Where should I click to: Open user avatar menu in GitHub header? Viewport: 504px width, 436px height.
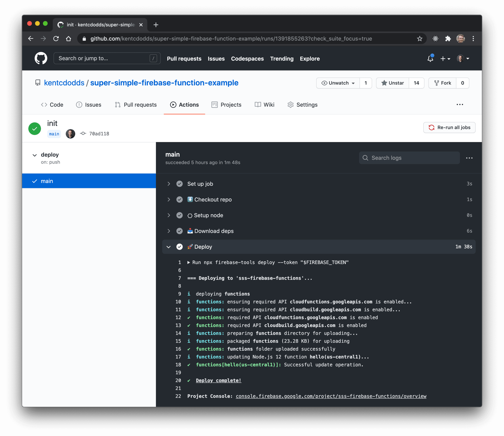(x=463, y=59)
